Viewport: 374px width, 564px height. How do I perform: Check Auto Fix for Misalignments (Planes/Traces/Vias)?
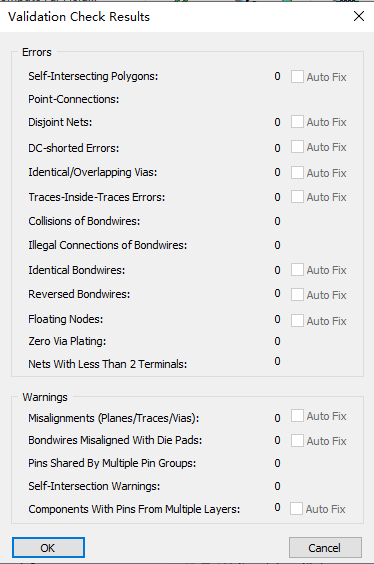(297, 416)
